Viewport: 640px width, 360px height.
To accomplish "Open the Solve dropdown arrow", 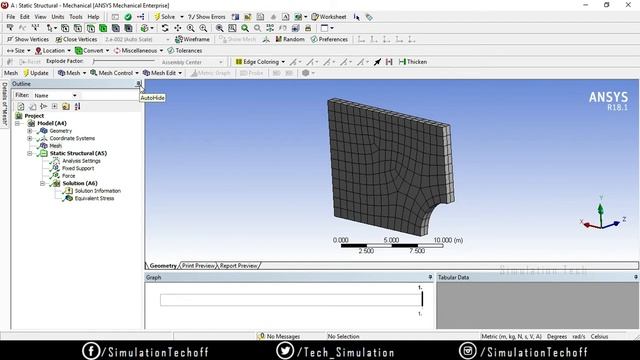I will point(182,17).
